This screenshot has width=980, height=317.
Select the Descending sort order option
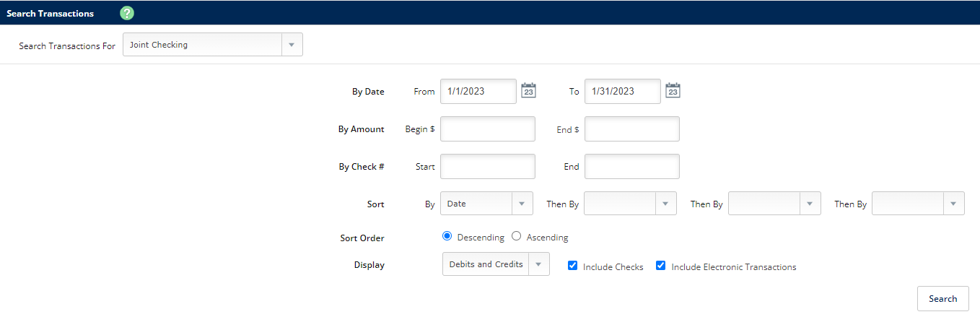click(x=447, y=236)
